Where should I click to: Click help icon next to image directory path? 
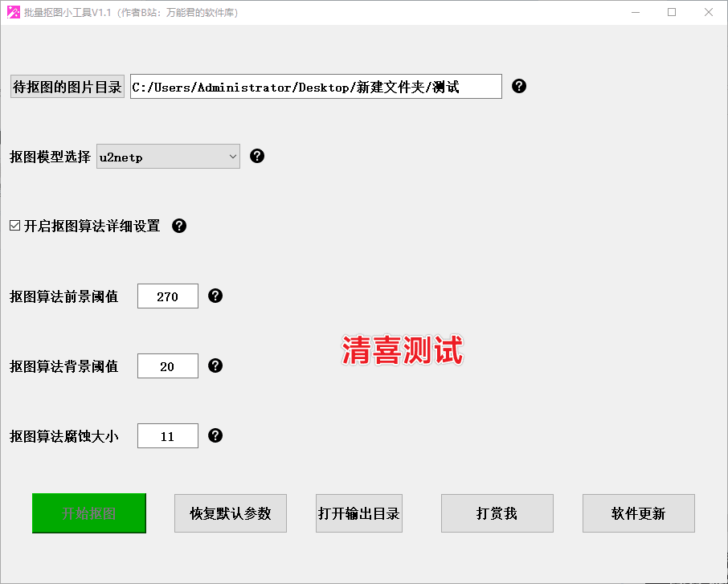pyautogui.click(x=519, y=86)
